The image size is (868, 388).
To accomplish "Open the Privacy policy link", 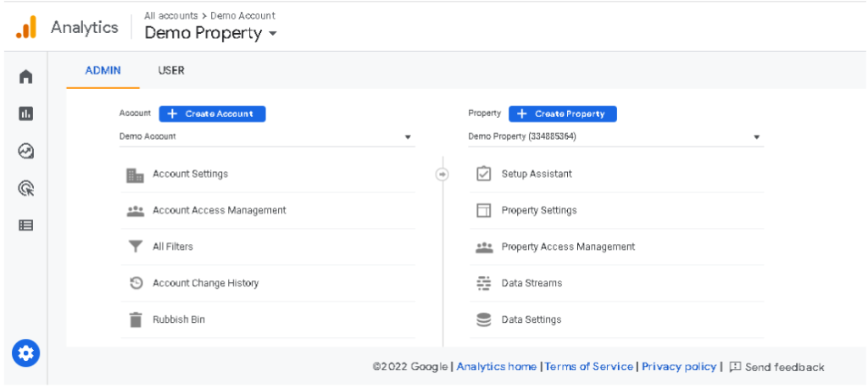I will point(678,367).
